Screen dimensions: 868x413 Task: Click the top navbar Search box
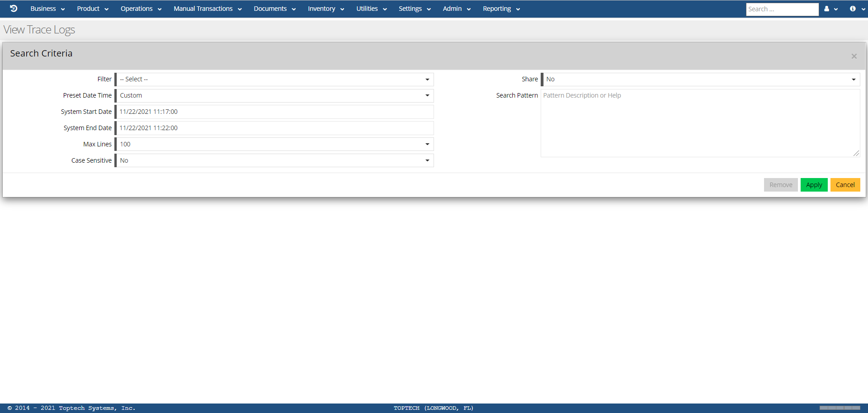pos(782,9)
